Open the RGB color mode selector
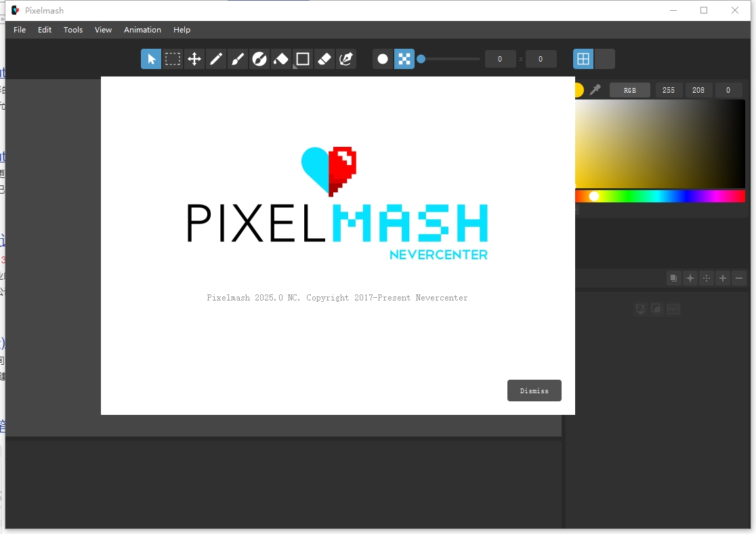756x534 pixels. click(630, 90)
